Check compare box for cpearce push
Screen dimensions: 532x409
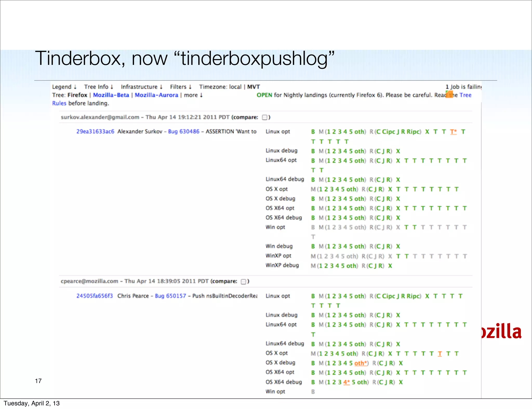coord(243,282)
